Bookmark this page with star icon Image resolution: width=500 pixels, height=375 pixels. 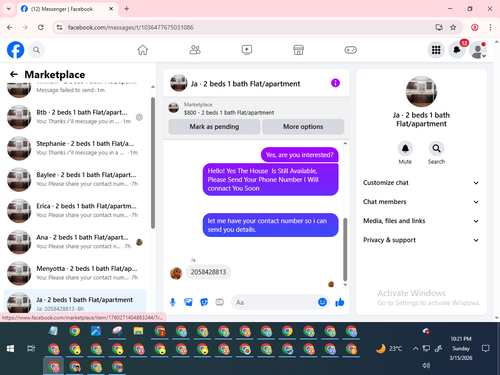pos(453,27)
